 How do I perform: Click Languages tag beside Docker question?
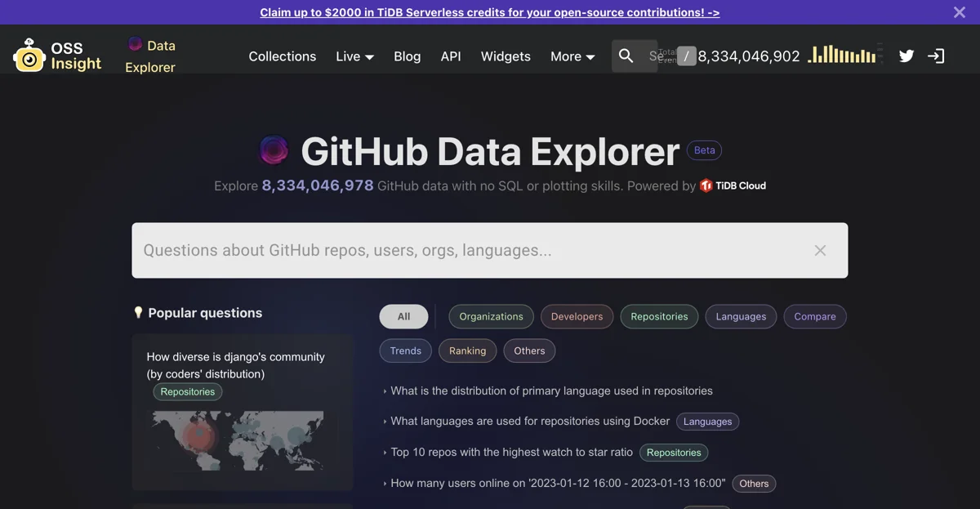click(707, 422)
